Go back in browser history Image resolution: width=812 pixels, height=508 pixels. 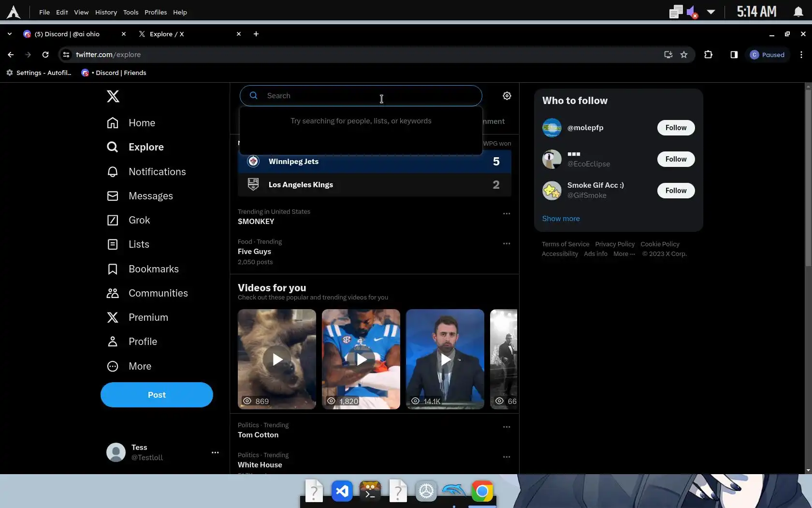coord(11,55)
